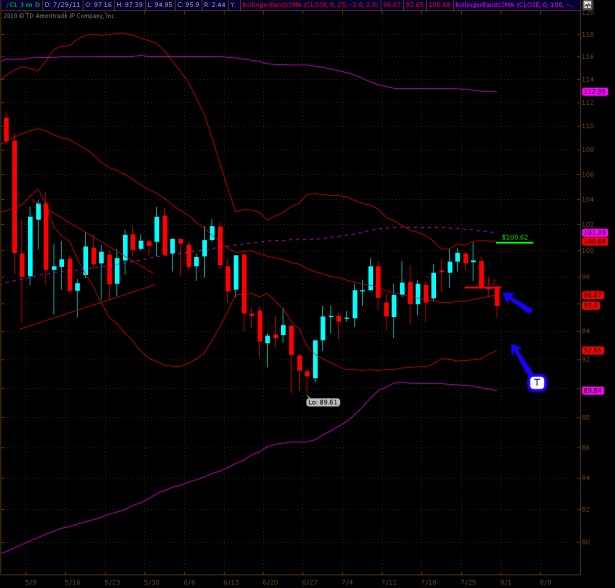Click the 6/6 date label
Viewport: 615px width, 588px height.
(x=189, y=583)
